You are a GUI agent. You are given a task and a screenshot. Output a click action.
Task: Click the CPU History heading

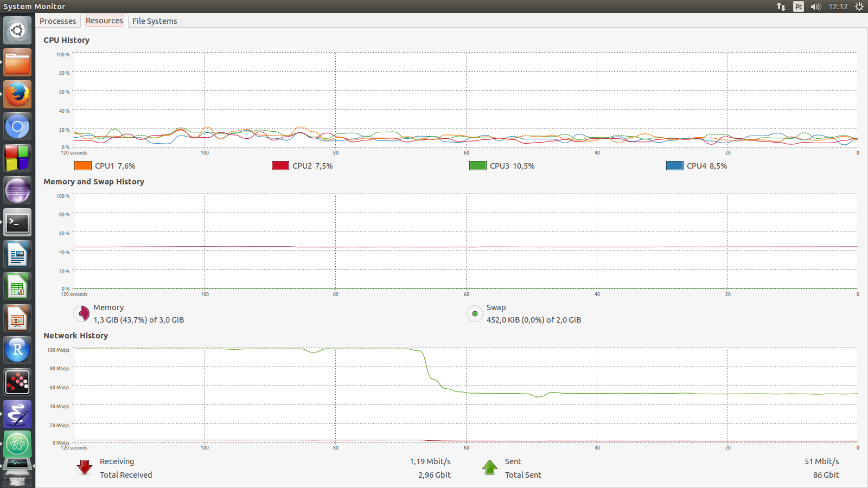click(x=67, y=40)
